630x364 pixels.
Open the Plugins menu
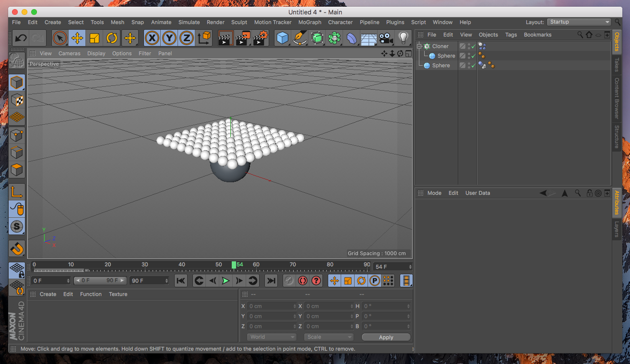coord(395,22)
